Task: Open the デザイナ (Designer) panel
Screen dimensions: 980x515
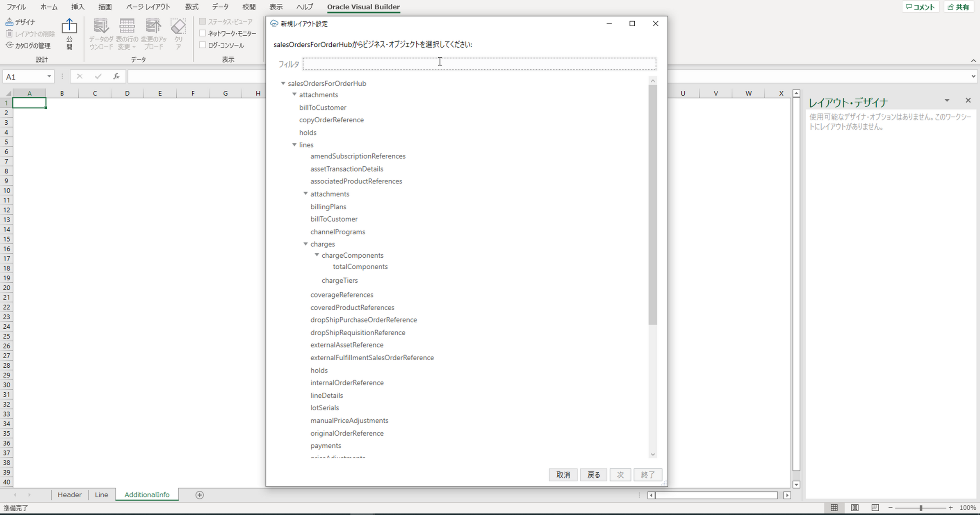Action: click(x=21, y=22)
